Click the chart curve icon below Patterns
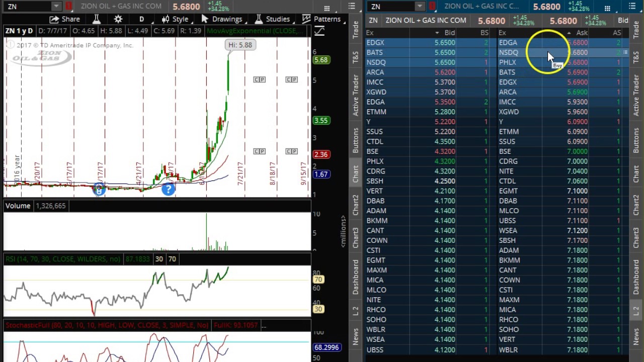This screenshot has height=362, width=644. 319,31
